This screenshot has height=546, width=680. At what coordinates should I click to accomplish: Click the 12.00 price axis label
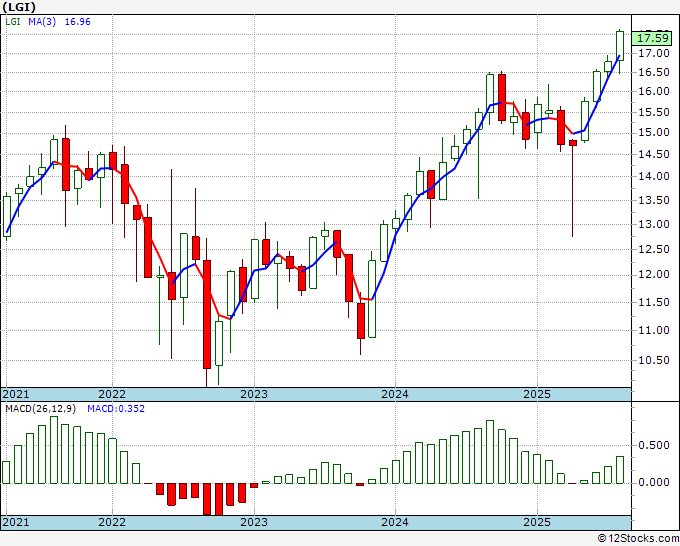click(654, 275)
